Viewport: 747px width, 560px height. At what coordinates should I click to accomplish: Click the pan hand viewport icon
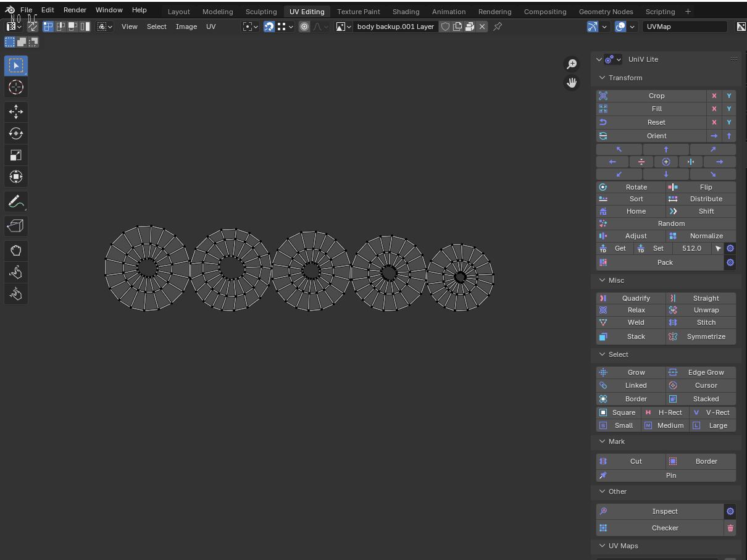point(572,83)
